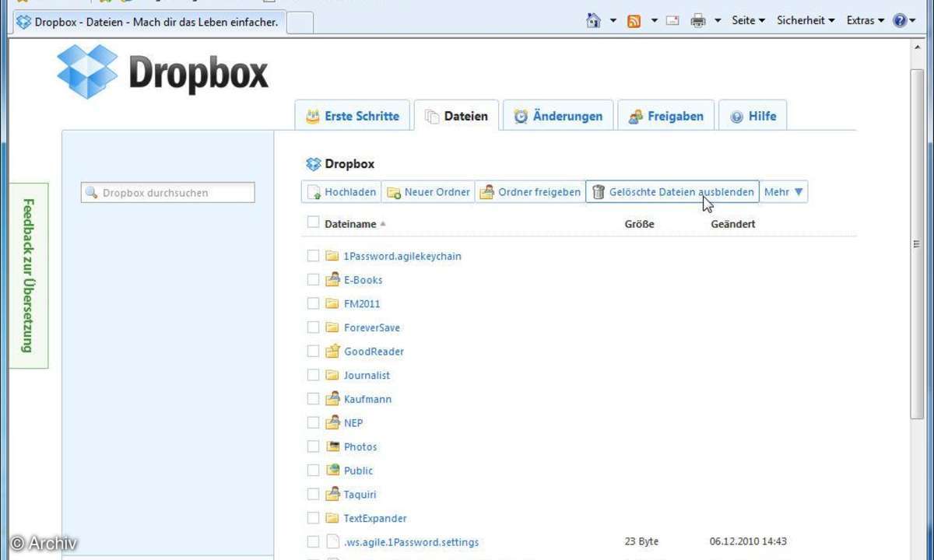Expand the arrow next to Home icon
Image resolution: width=934 pixels, height=560 pixels.
point(613,21)
